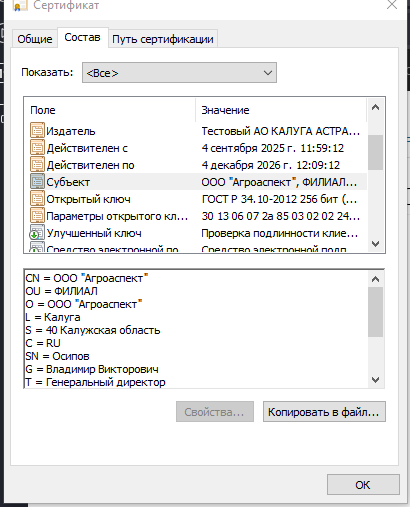
Task: Click the T = Генеральный директор line
Action: pyautogui.click(x=95, y=382)
